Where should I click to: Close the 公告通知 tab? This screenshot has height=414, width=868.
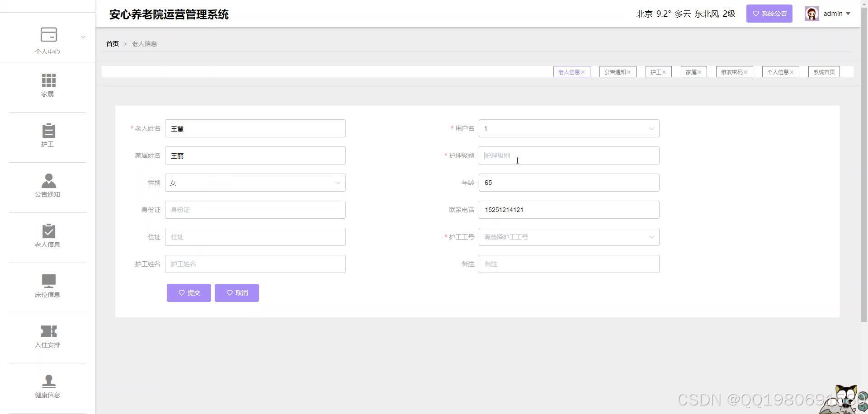[x=629, y=72]
